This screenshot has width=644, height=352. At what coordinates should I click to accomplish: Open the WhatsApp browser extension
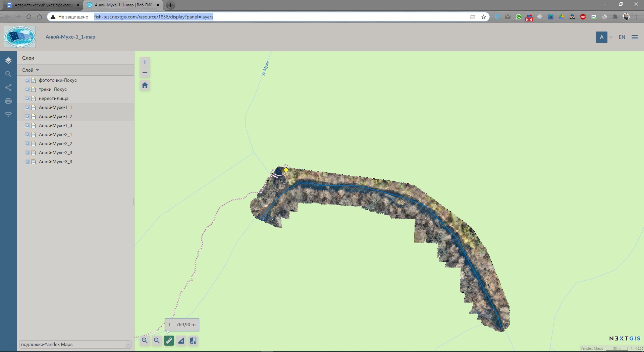[519, 17]
